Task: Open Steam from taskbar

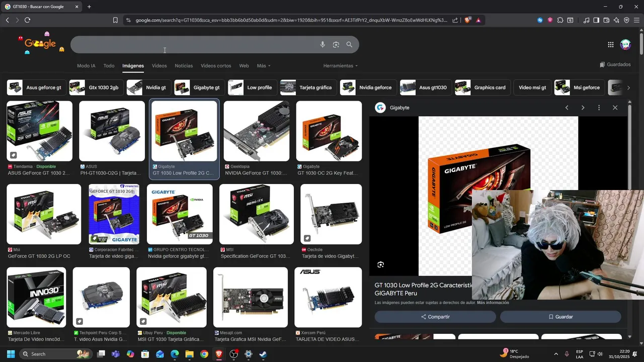Action: pyautogui.click(x=263, y=354)
